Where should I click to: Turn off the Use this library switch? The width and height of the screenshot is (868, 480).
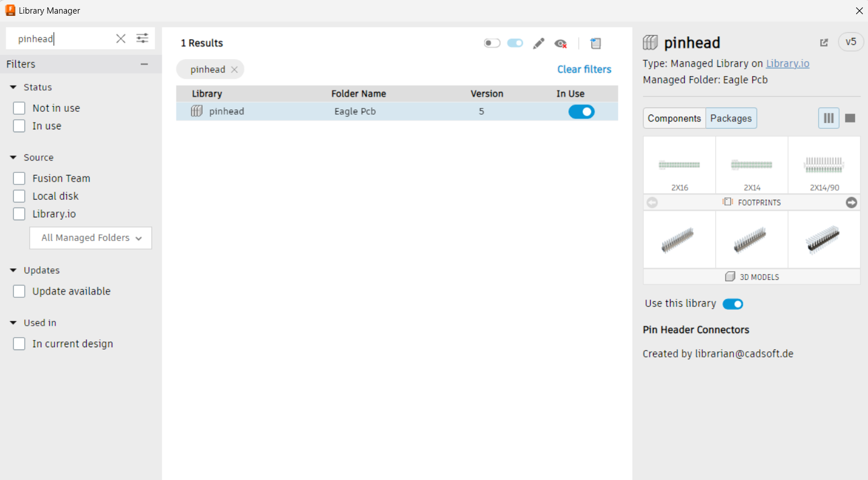[x=732, y=304]
